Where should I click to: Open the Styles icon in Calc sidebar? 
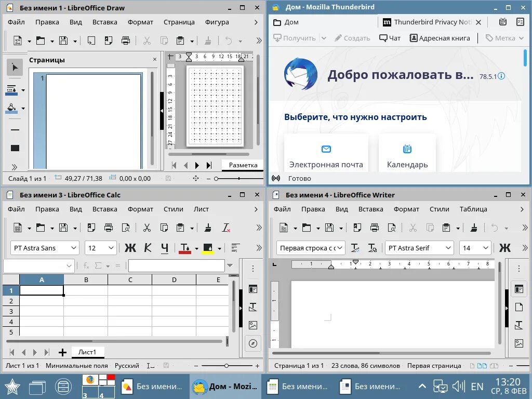pos(253,307)
